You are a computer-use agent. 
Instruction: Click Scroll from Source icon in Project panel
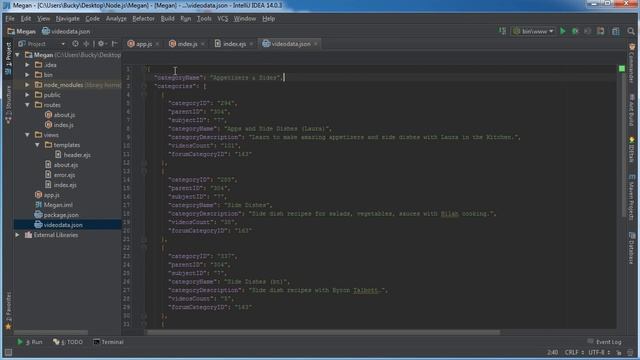coord(75,44)
